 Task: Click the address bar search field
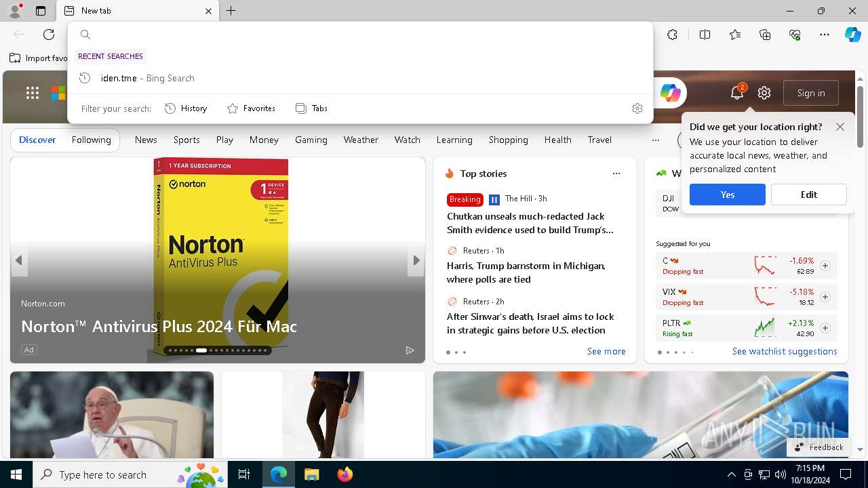[x=360, y=35]
